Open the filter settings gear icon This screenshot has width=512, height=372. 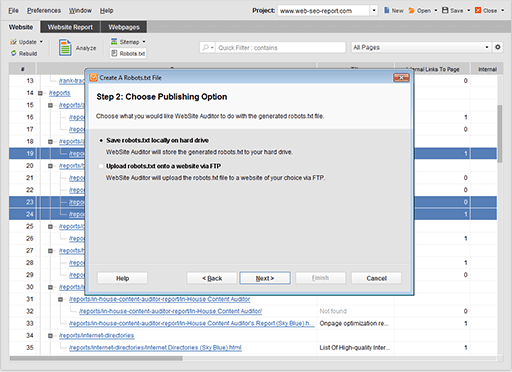498,47
